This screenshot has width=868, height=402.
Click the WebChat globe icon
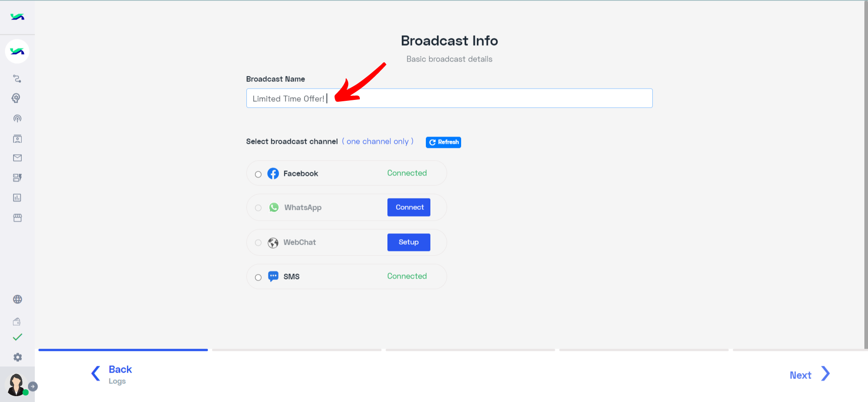[273, 243]
